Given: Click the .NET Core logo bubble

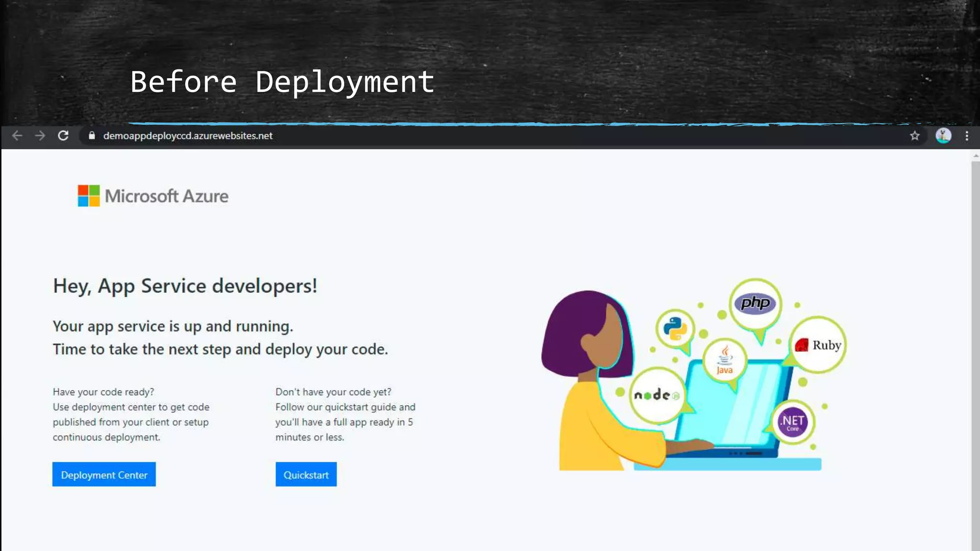Looking at the screenshot, I should 793,422.
